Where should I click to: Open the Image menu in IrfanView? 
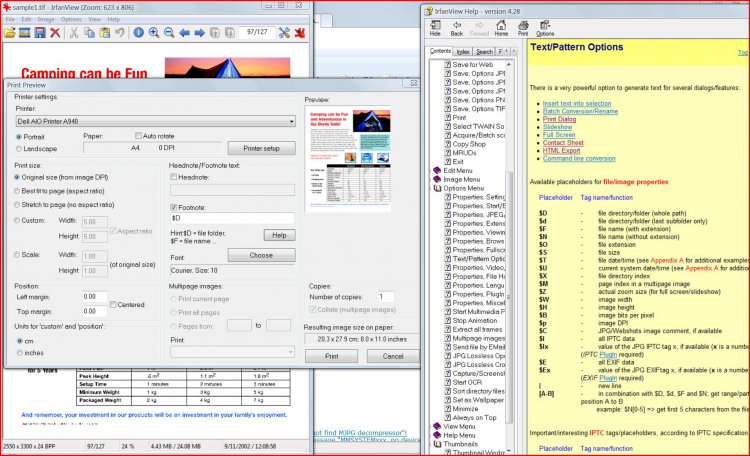46,20
